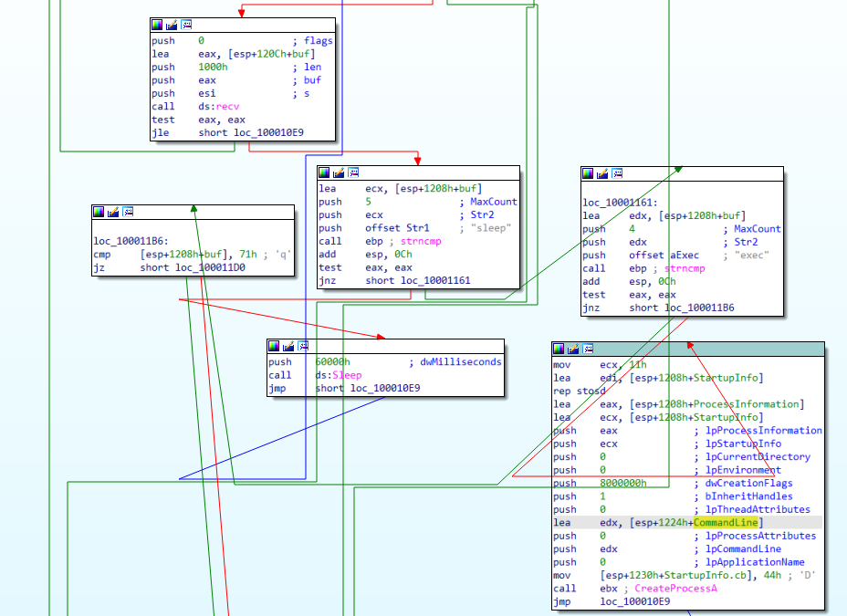This screenshot has height=616, width=847.
Task: Click node color icon on Sleep call block
Action: point(274,346)
